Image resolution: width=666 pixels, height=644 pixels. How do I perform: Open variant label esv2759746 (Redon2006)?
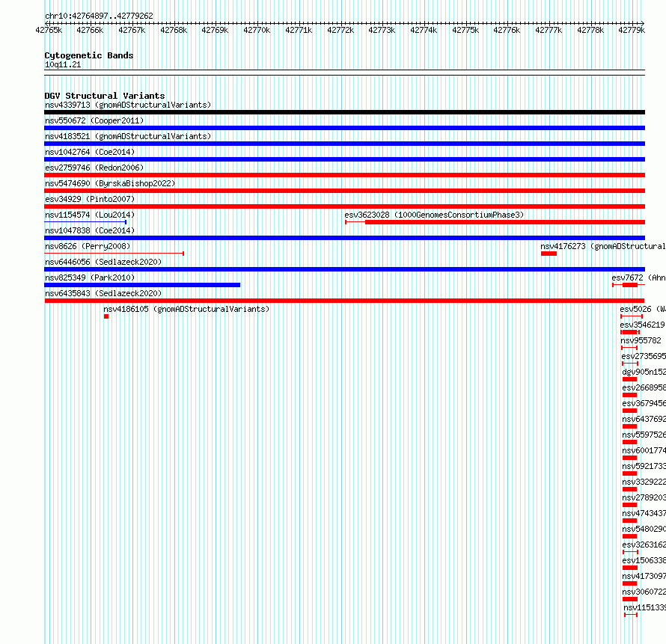point(94,168)
